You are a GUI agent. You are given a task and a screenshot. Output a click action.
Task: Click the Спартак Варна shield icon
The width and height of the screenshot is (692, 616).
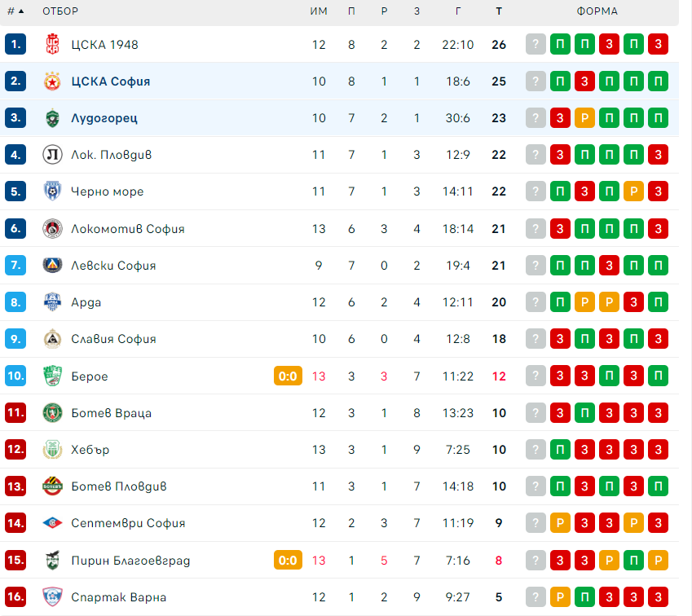click(x=52, y=596)
